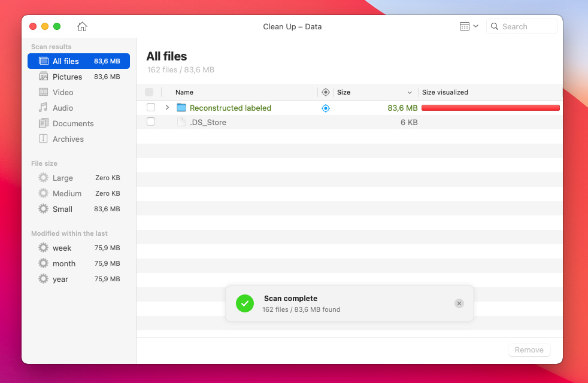This screenshot has width=588, height=383.
Task: Click the 83,6 MB size cell in the file list
Action: (x=402, y=108)
